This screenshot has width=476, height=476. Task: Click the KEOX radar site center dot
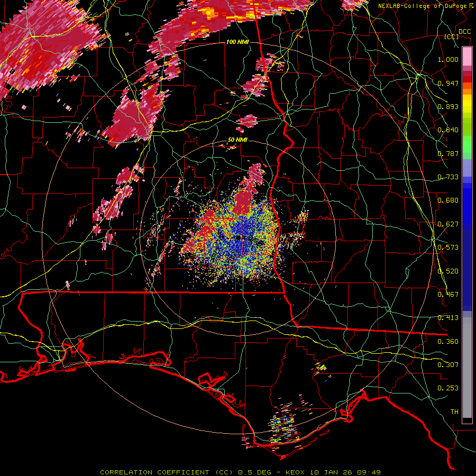[239, 237]
